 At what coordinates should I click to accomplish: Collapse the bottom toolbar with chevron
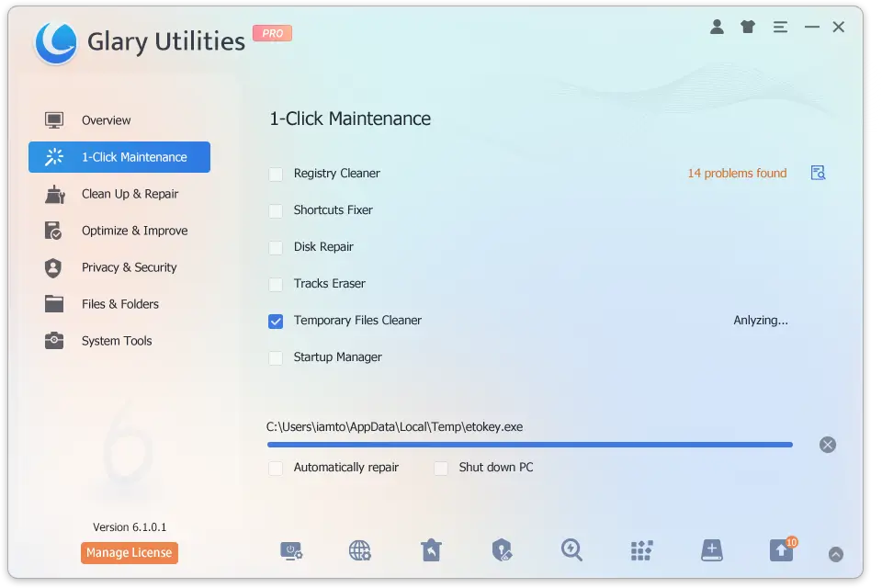pyautogui.click(x=836, y=554)
